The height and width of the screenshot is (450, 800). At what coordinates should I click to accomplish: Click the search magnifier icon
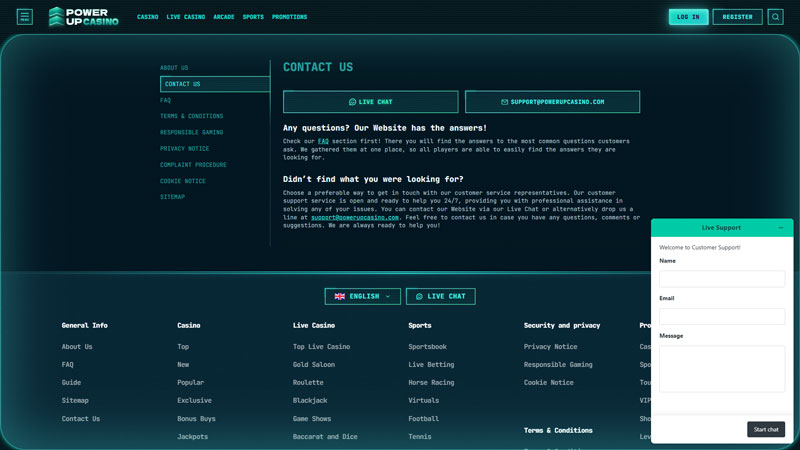point(775,17)
